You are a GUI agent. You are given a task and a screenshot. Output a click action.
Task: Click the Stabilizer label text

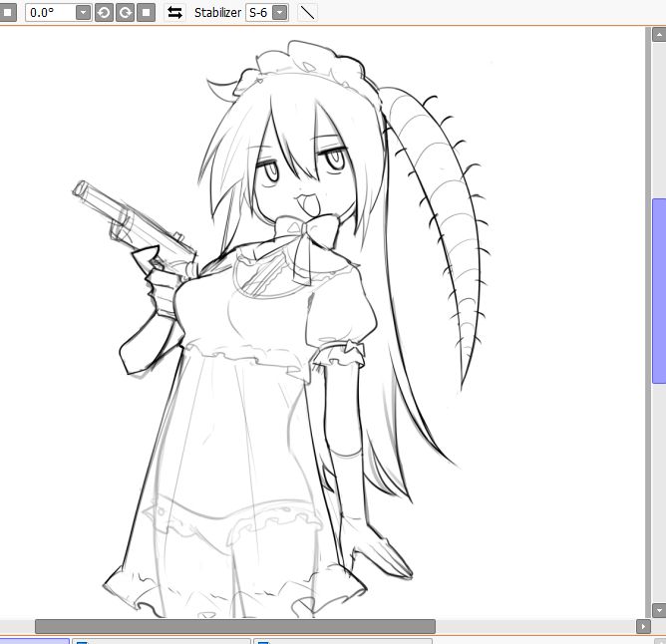point(217,13)
